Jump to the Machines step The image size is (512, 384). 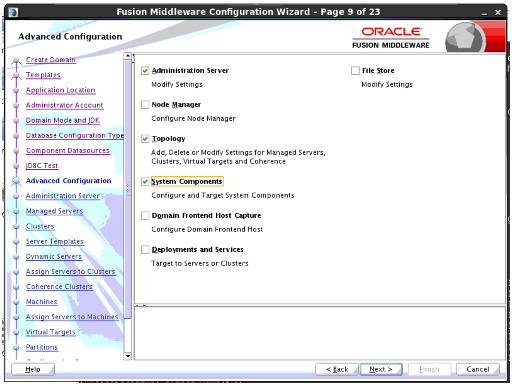click(42, 302)
